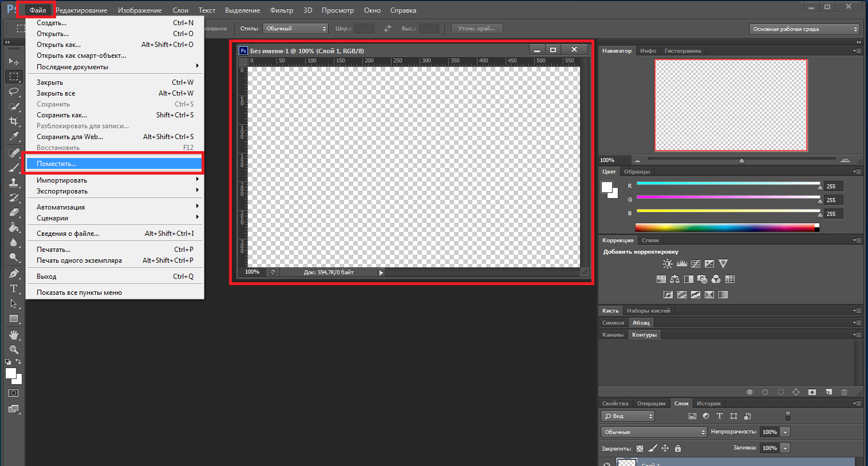Viewport: 868px width, 466px height.
Task: Pick the Eyedropper tool
Action: click(x=14, y=136)
